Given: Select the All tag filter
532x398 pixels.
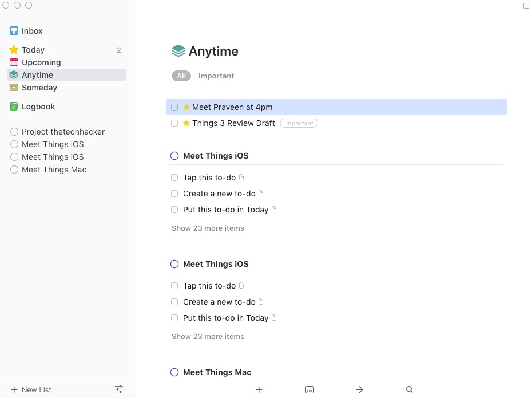Looking at the screenshot, I should [181, 76].
